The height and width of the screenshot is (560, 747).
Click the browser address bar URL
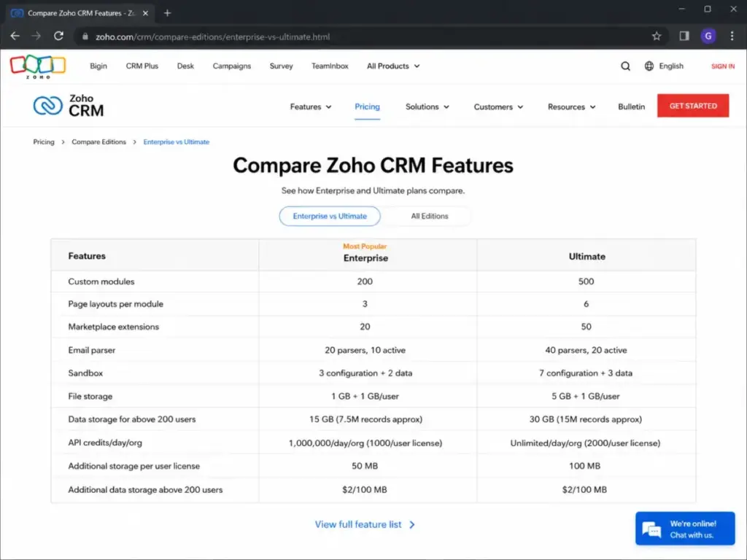212,36
